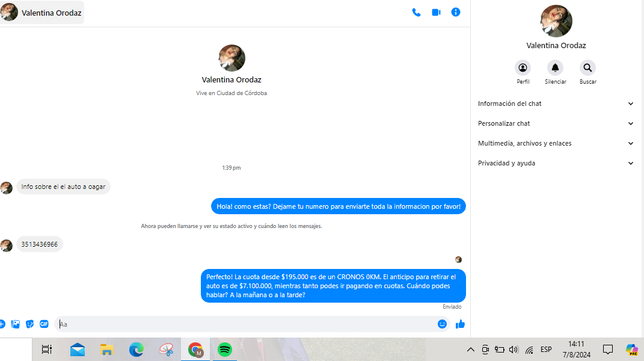Open Copilot preview from taskbar
The image size is (644, 361).
coord(632,350)
